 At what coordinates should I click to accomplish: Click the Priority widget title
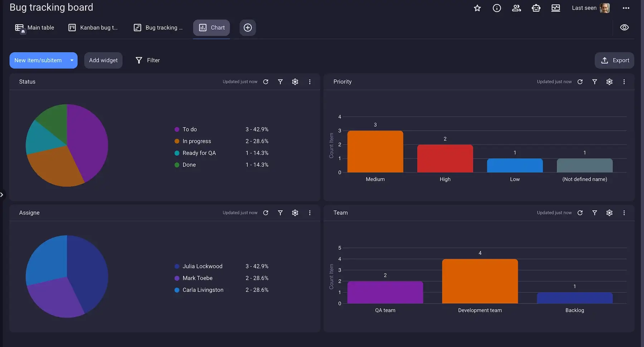click(x=342, y=82)
